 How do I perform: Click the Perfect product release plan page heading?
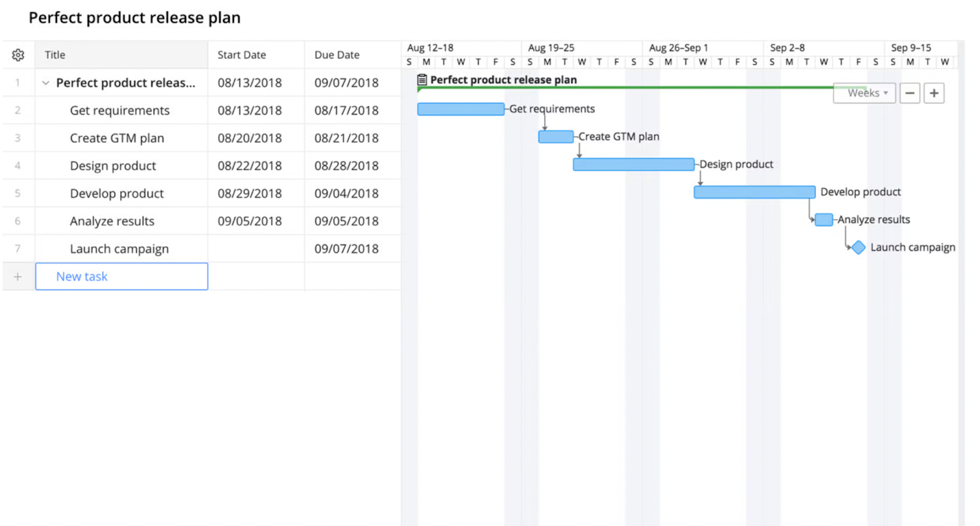click(135, 18)
